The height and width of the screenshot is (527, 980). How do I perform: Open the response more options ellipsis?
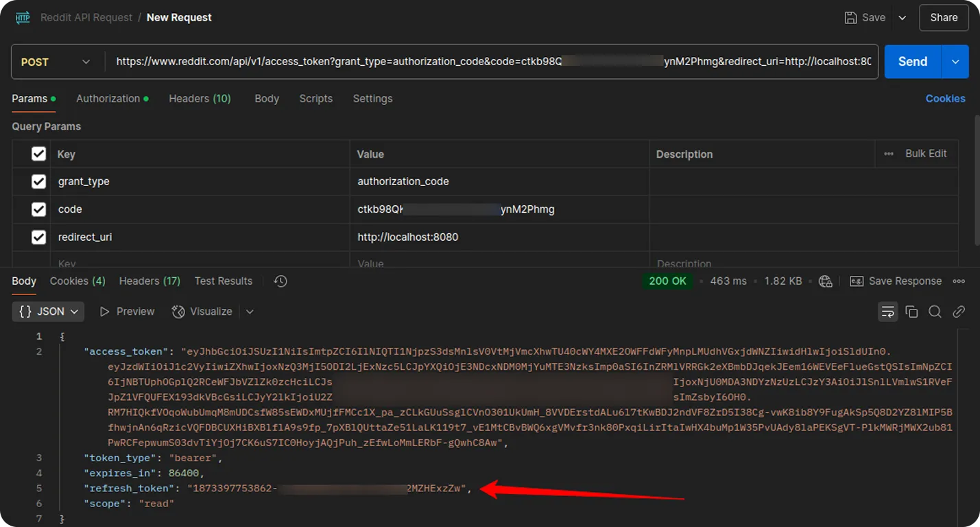[959, 281]
